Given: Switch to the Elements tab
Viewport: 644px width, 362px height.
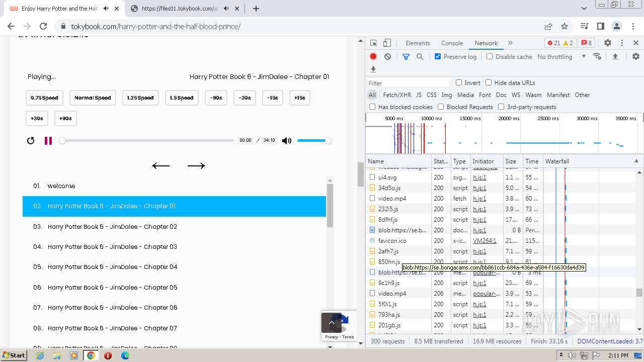Looking at the screenshot, I should (418, 43).
